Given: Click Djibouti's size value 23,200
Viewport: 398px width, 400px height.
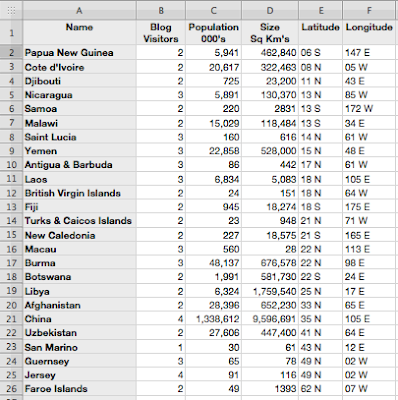Looking at the screenshot, I should click(270, 81).
